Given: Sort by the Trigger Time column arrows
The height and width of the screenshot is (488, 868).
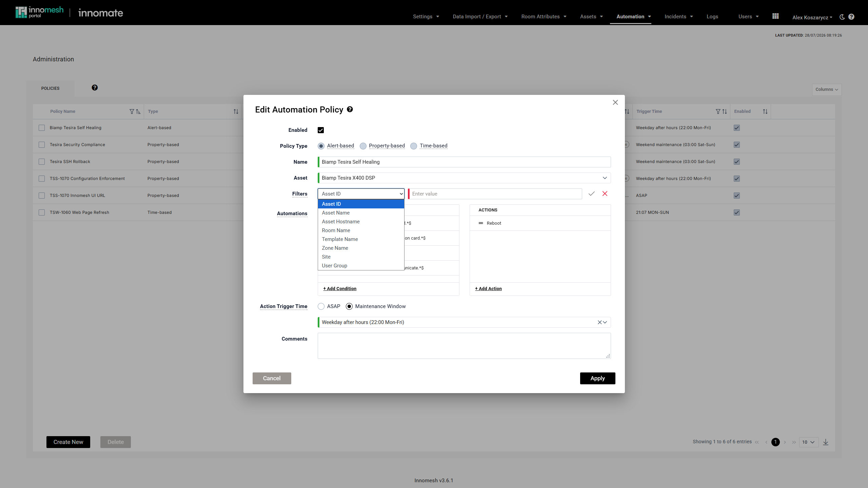Looking at the screenshot, I should point(725,111).
